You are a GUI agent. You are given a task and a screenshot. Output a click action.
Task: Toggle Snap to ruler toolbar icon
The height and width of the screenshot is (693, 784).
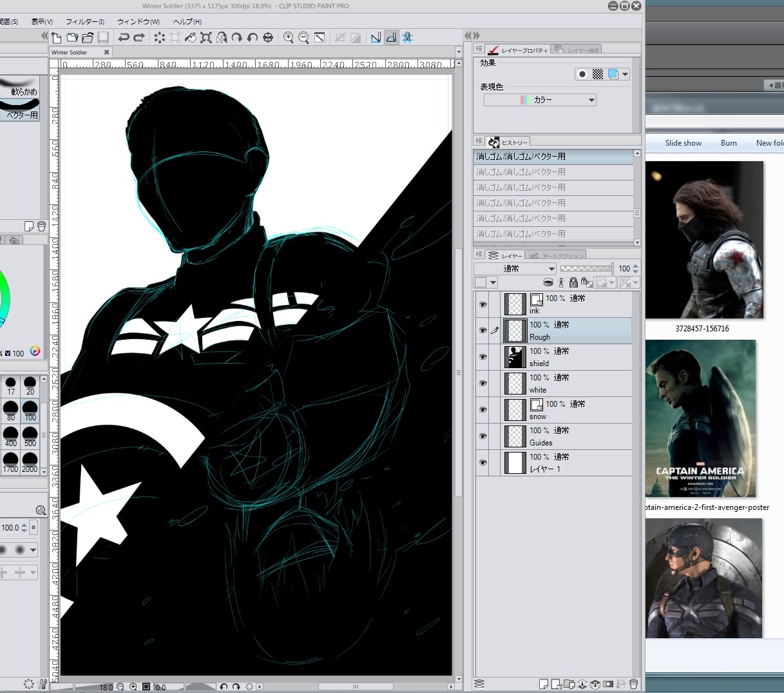[376, 38]
